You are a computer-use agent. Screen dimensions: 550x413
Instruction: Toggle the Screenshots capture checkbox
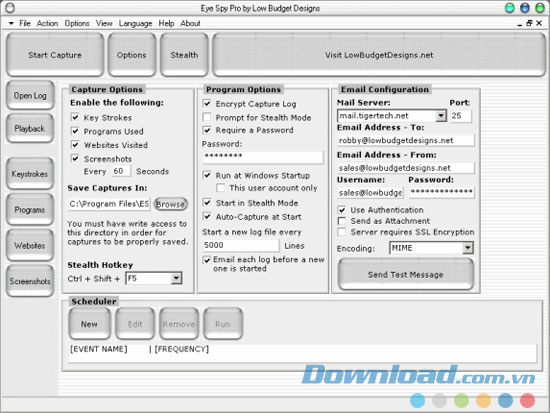pyautogui.click(x=75, y=158)
